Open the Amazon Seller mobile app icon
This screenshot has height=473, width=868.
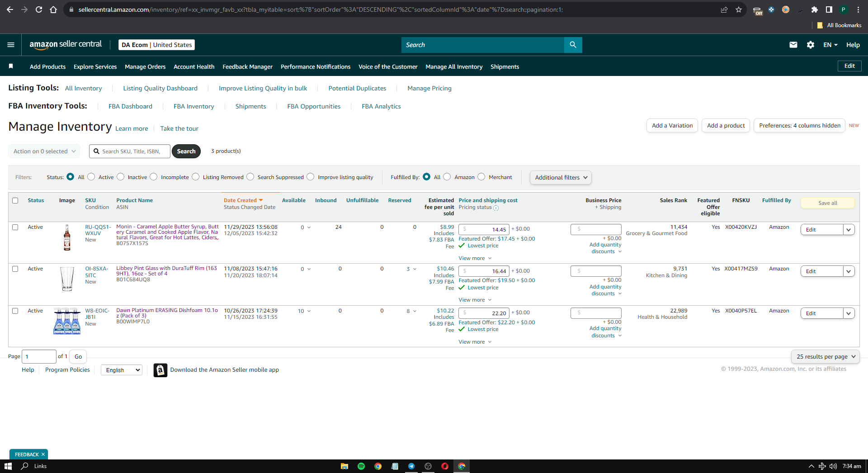tap(160, 370)
